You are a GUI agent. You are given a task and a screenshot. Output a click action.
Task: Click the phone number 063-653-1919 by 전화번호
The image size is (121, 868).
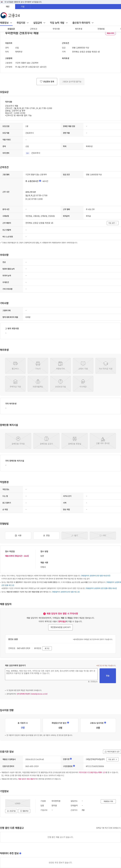tap(24, 648)
